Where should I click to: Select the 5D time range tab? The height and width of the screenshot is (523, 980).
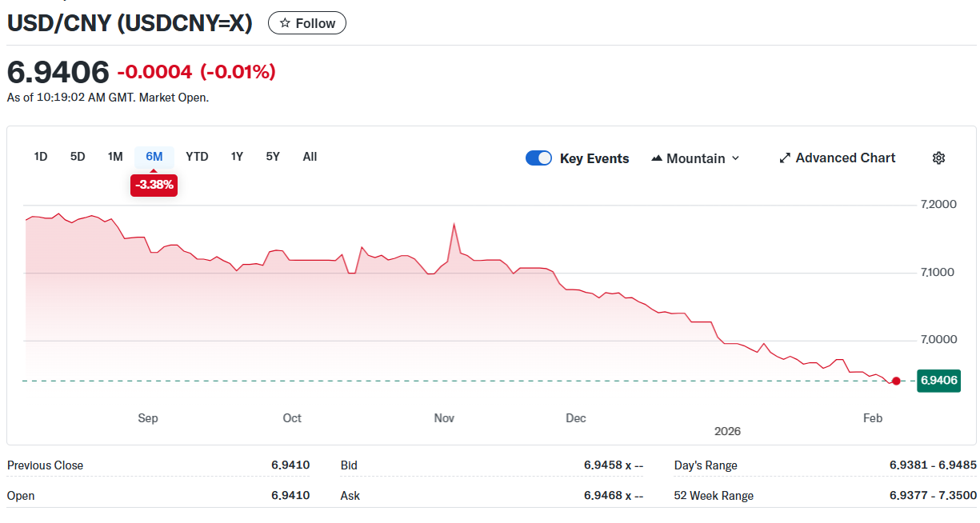pyautogui.click(x=78, y=157)
